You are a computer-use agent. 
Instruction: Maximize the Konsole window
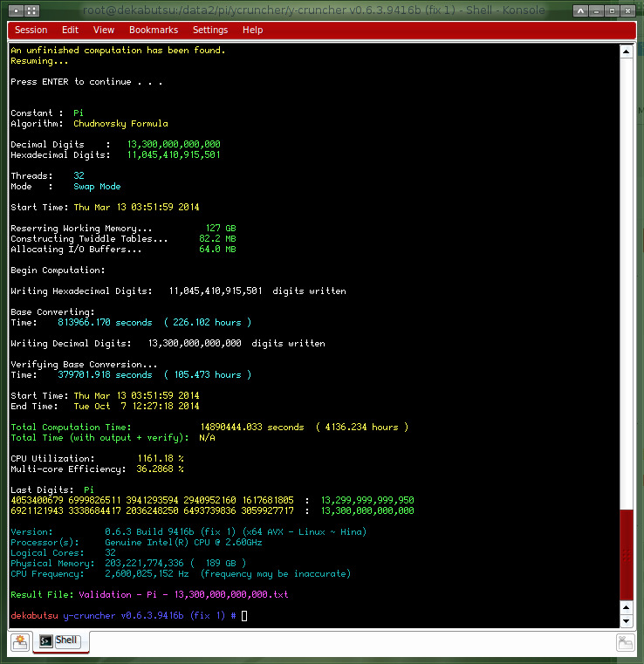pos(614,10)
